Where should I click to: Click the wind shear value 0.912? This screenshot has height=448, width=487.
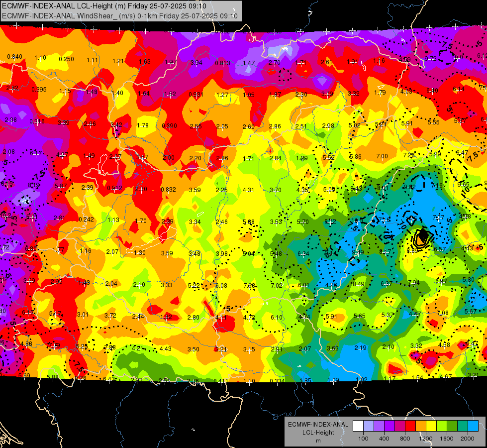(x=114, y=188)
